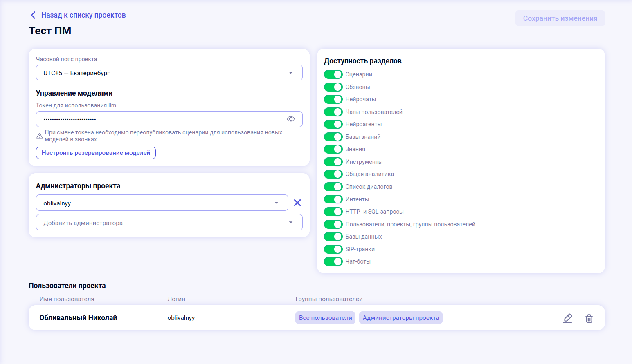This screenshot has height=364, width=632.
Task: Click the Все пользователи group tag
Action: tap(326, 318)
